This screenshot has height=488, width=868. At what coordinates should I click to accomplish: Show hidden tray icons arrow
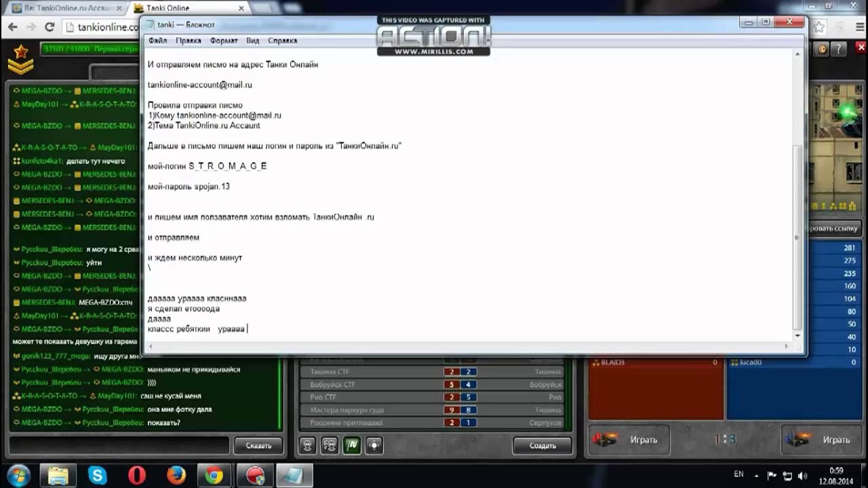tap(757, 475)
